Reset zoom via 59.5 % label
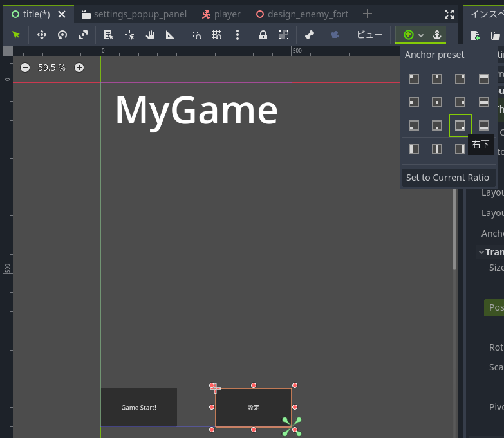Viewport: 504px width, 438px height. pos(51,68)
